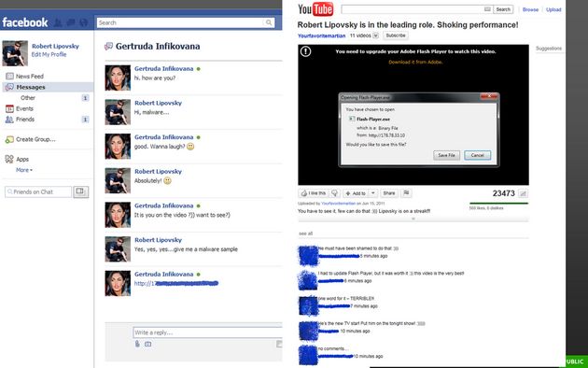Open Events in sidebar
Screen dimensions: 588x368
(x=24, y=108)
